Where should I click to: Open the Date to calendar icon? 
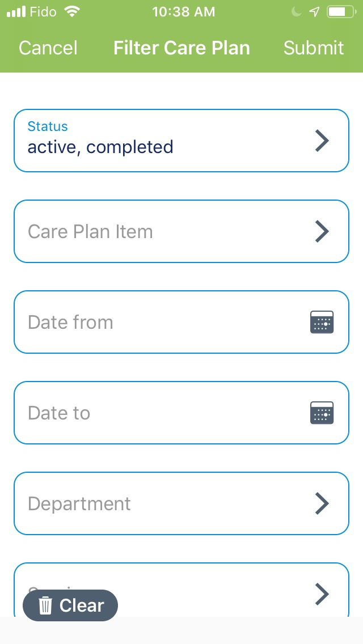coord(322,413)
